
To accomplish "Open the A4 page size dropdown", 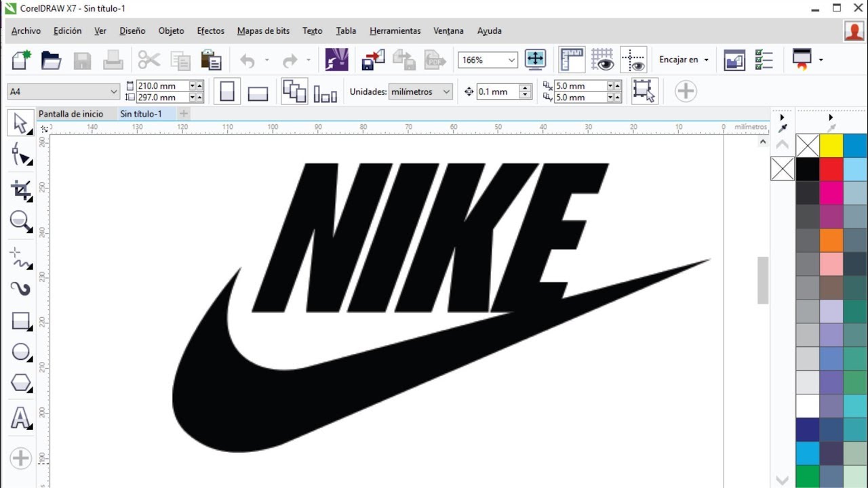I will coord(113,91).
